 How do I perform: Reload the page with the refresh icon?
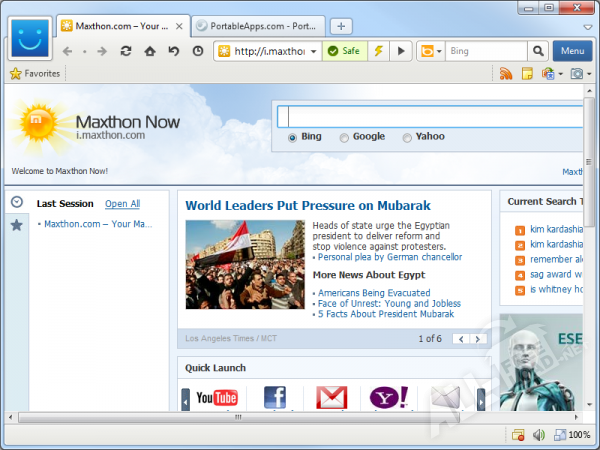tap(126, 51)
